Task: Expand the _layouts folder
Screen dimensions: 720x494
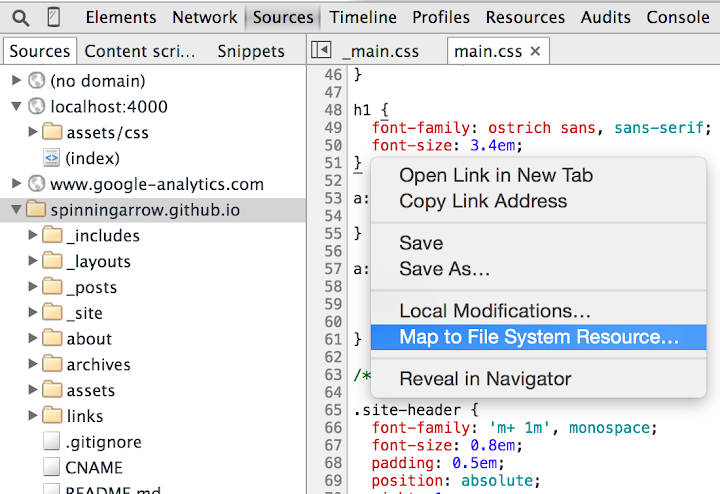Action: [x=33, y=260]
